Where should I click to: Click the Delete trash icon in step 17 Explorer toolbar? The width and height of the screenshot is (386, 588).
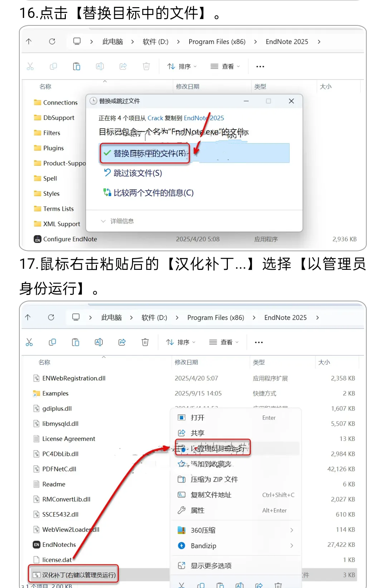pyautogui.click(x=145, y=342)
